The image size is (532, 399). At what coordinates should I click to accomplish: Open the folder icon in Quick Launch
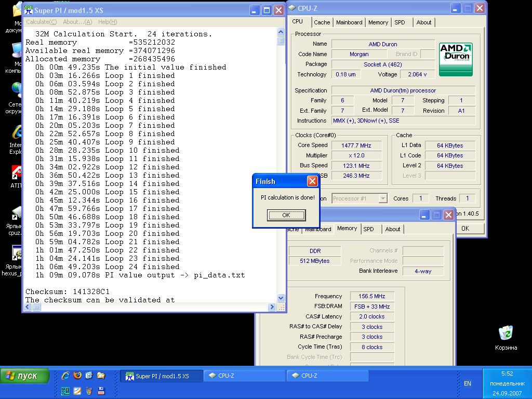(x=101, y=375)
